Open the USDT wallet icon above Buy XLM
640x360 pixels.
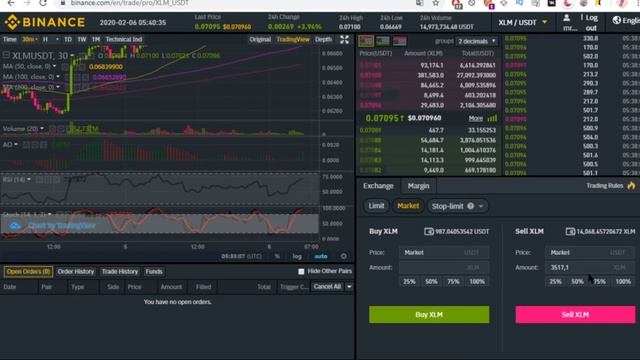click(x=429, y=231)
